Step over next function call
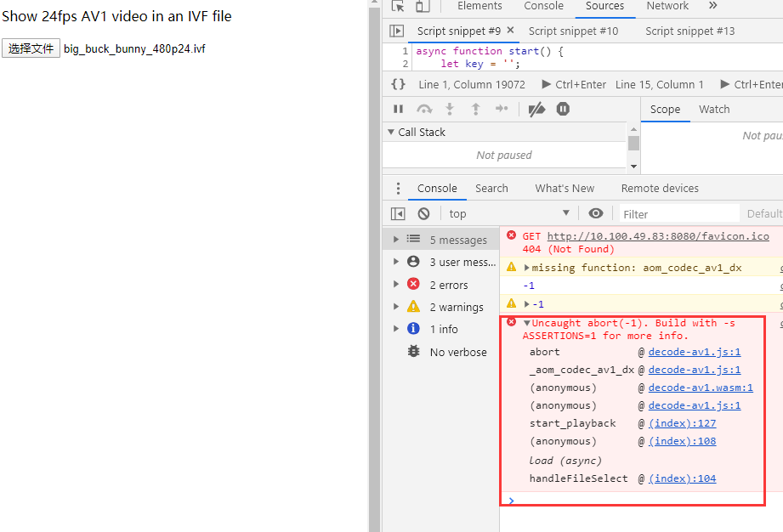This screenshot has height=532, width=783. (424, 109)
